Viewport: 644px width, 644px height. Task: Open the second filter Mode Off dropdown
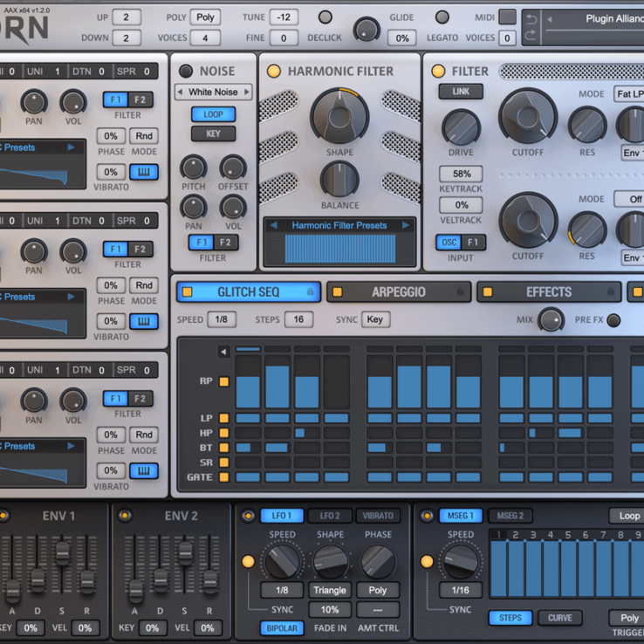coord(630,199)
